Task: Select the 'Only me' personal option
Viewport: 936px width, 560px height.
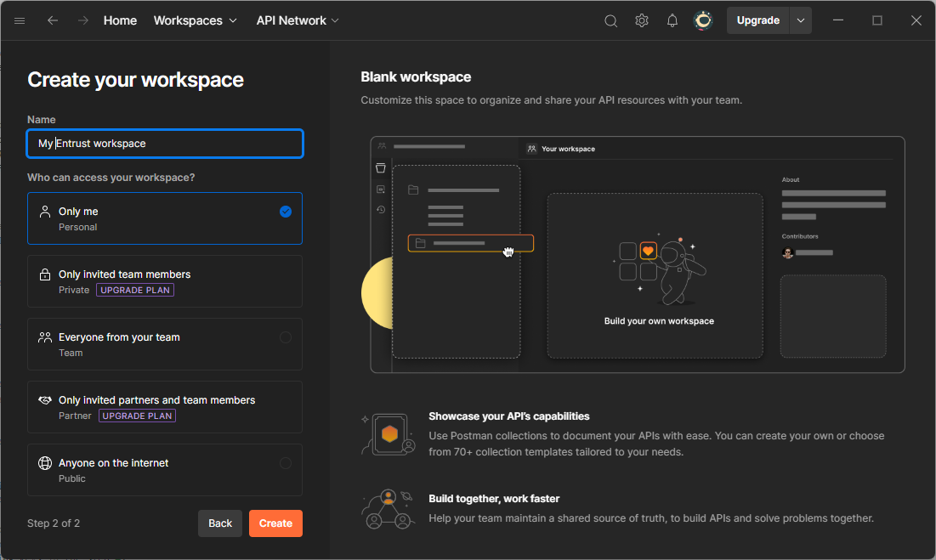Action: coord(164,218)
